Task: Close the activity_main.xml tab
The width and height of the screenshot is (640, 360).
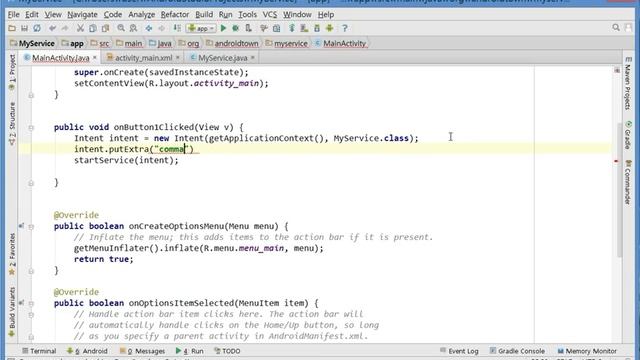Action: pos(178,58)
